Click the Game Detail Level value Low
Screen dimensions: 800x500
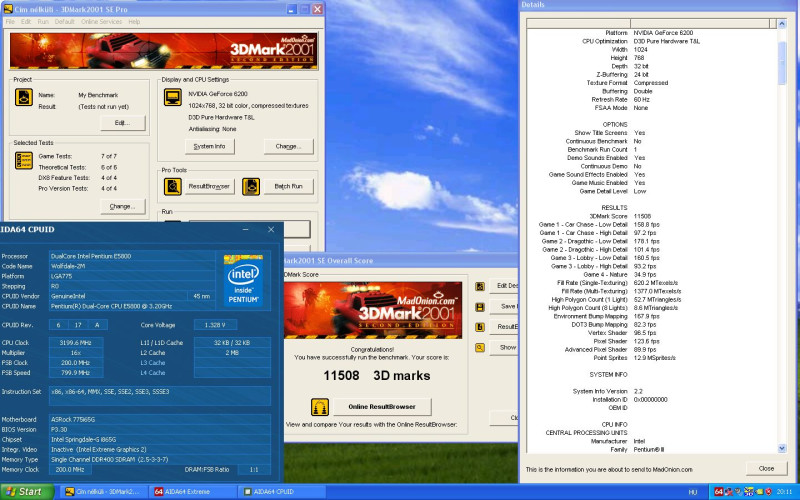click(x=640, y=191)
